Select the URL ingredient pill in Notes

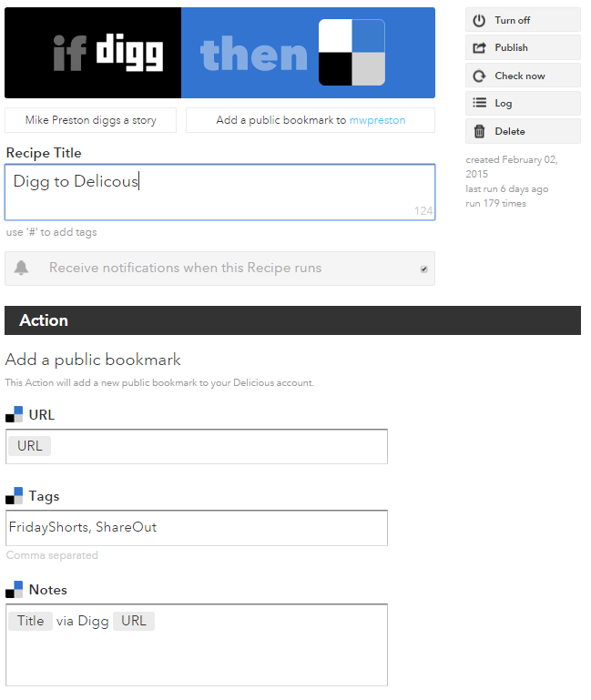134,621
